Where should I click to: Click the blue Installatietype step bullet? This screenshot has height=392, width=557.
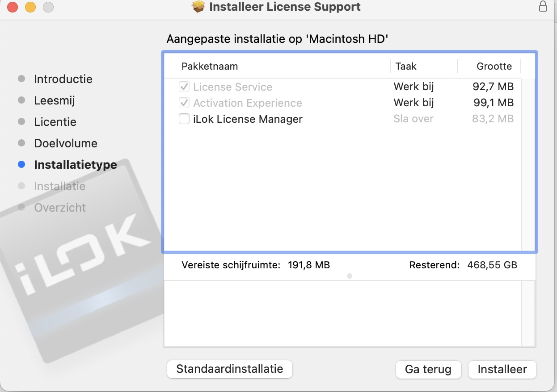click(x=21, y=165)
